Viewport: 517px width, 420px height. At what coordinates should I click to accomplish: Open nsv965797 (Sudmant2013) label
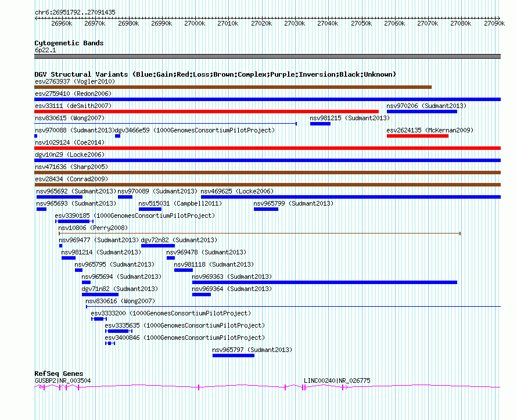click(252, 350)
